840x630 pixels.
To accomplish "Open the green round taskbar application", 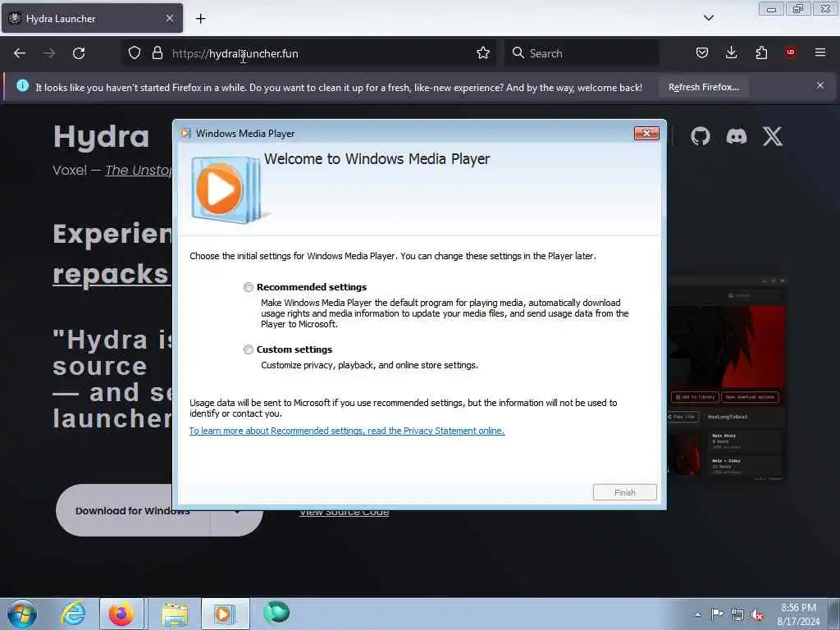I will tap(276, 613).
